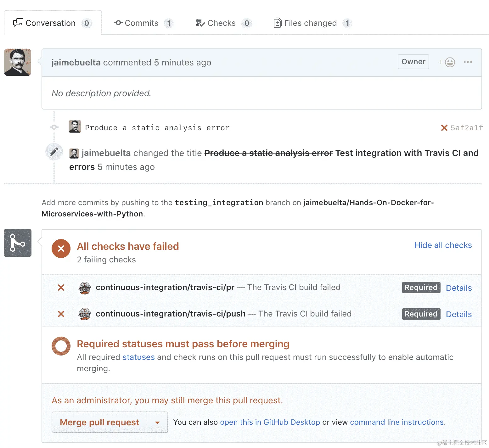The width and height of the screenshot is (489, 448).
Task: Click Hide all checks
Action: point(443,245)
